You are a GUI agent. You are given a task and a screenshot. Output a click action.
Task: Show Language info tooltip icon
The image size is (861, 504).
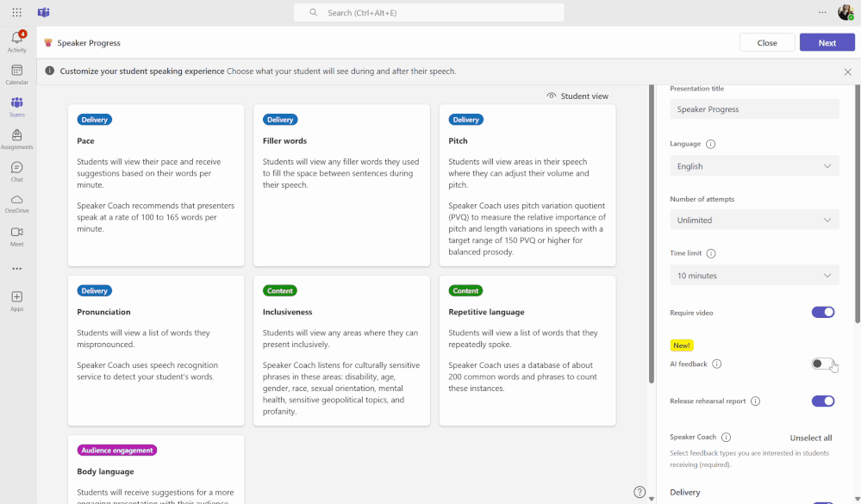pyautogui.click(x=710, y=145)
